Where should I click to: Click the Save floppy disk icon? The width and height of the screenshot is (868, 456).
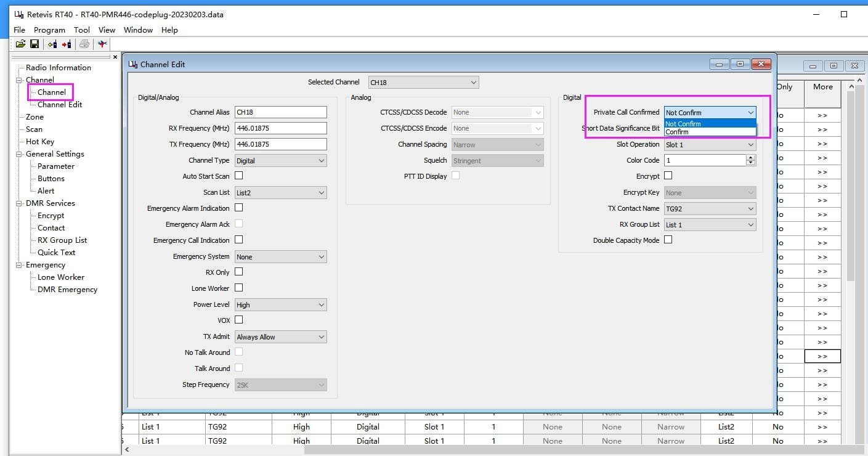pyautogui.click(x=34, y=44)
